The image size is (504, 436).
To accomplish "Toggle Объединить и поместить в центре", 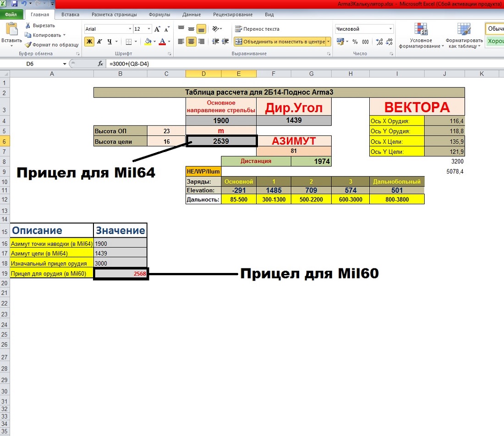I will 279,41.
